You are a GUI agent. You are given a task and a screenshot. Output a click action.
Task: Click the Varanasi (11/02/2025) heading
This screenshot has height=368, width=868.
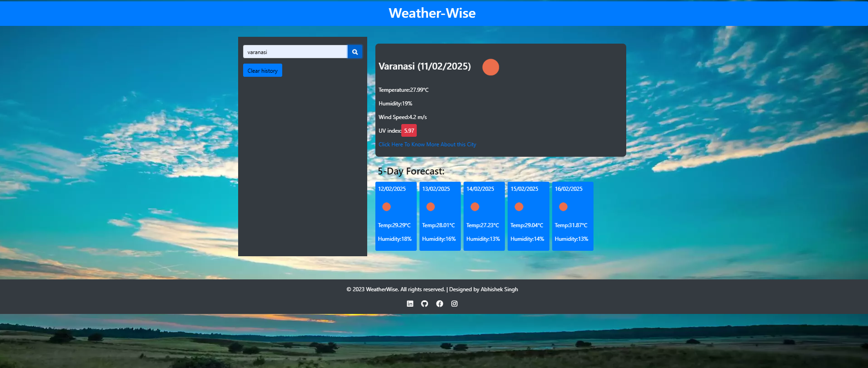click(x=424, y=66)
